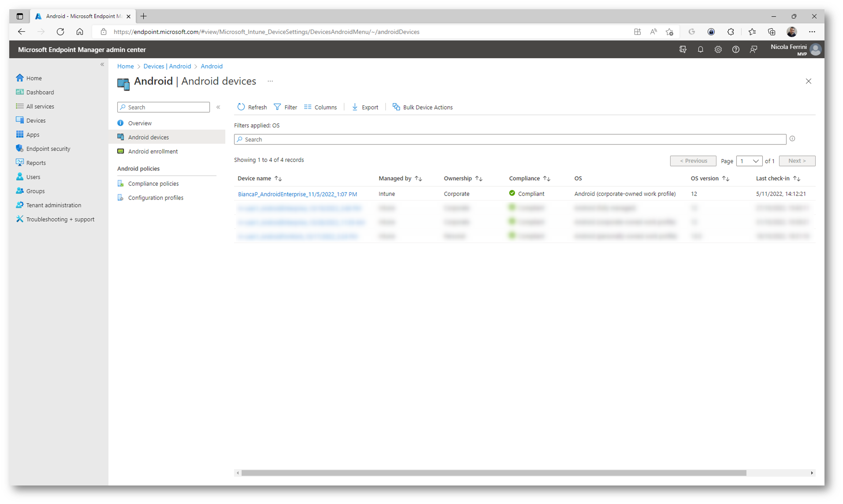Click the disabled Previous page button
Viewport: 843px width, 504px height.
point(693,161)
